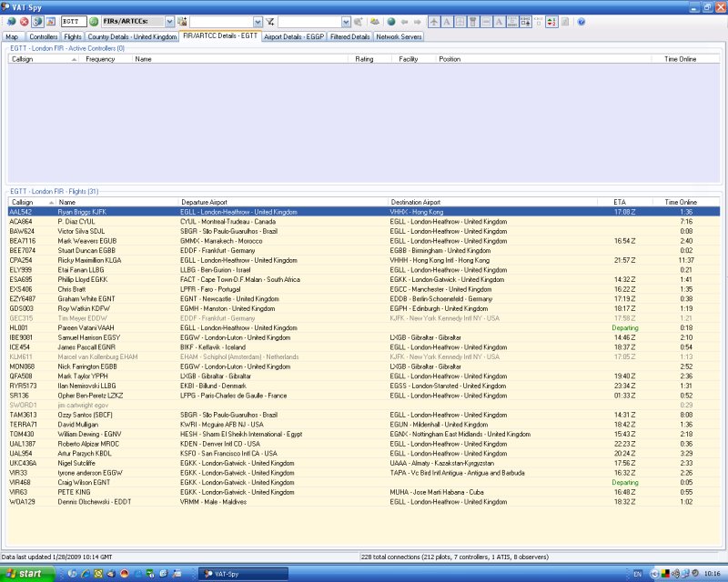Toggle the first text label 'A' toolbar button
Image resolution: width=728 pixels, height=582 pixels.
[x=447, y=21]
